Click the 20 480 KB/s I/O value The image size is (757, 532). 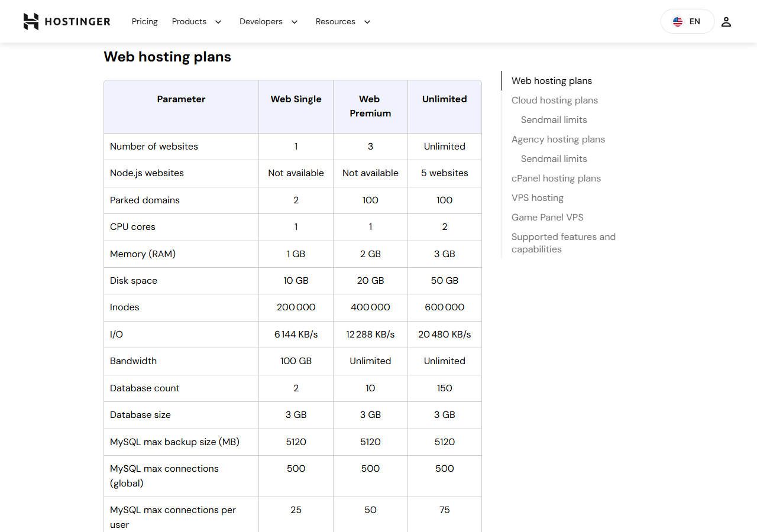pyautogui.click(x=445, y=335)
